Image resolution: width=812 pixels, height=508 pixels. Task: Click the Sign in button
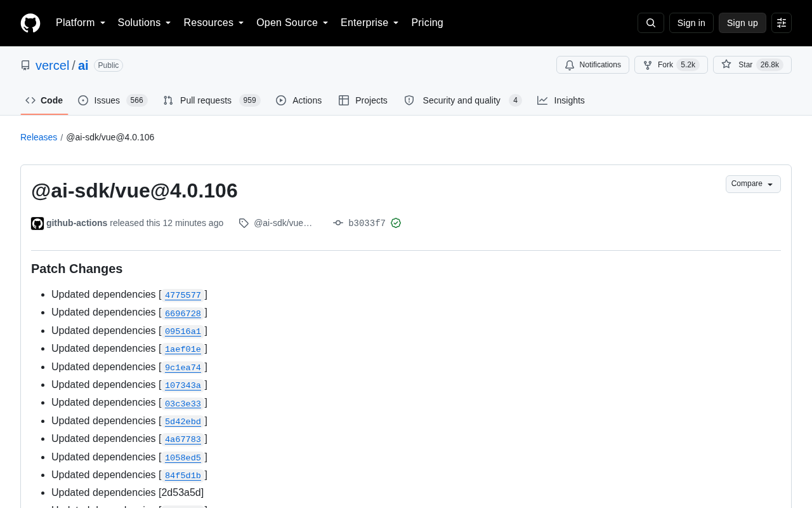pyautogui.click(x=691, y=23)
